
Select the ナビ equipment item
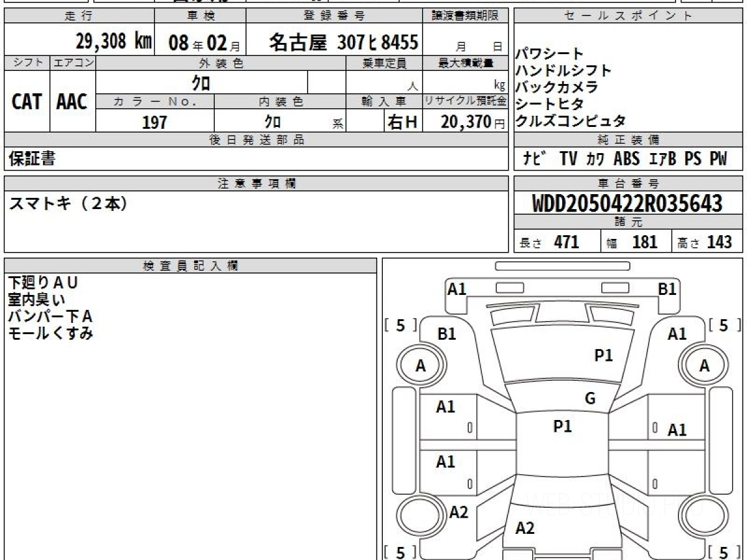[x=535, y=159]
